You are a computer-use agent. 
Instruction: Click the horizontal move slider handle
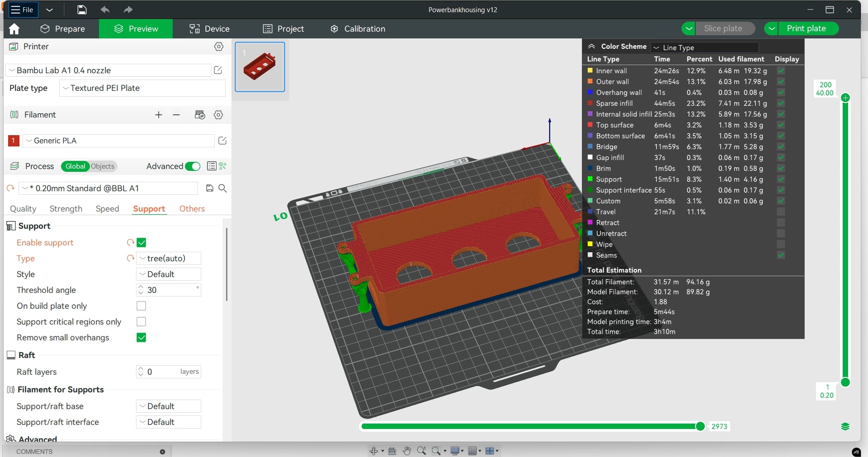[x=700, y=426]
